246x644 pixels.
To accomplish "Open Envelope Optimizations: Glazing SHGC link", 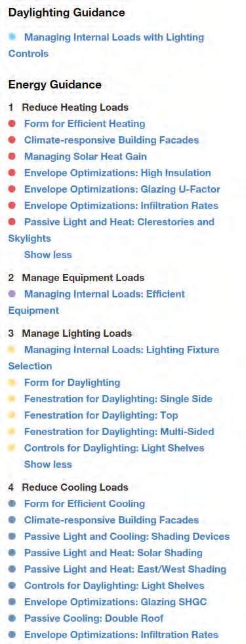I will [x=115, y=602].
